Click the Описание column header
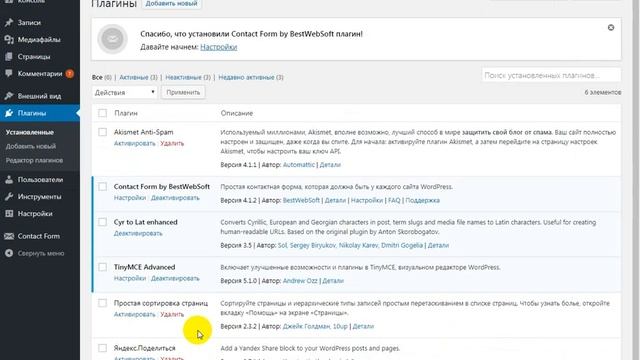Viewport: 640px width, 360px height. pyautogui.click(x=237, y=113)
